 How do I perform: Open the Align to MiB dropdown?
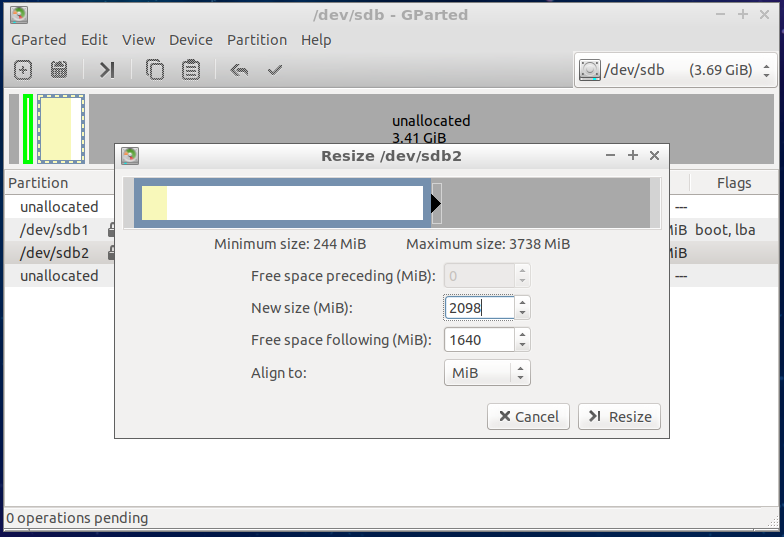click(x=486, y=373)
